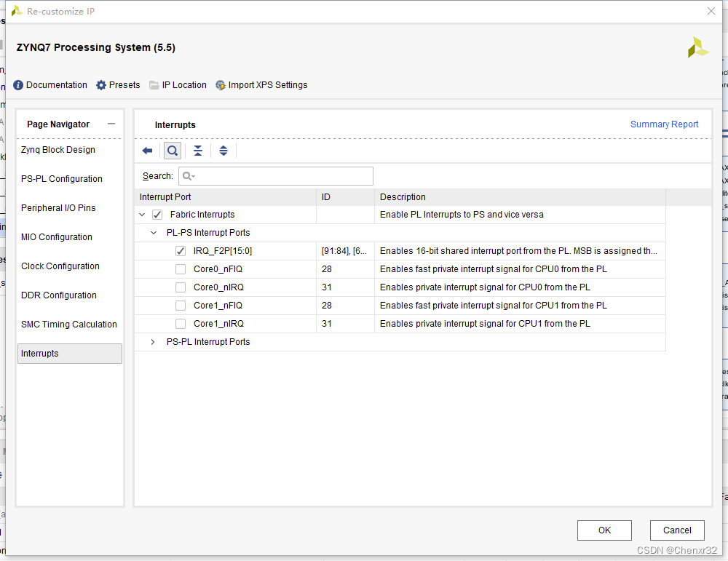
Task: Open MIO Configuration page
Action: coord(57,237)
